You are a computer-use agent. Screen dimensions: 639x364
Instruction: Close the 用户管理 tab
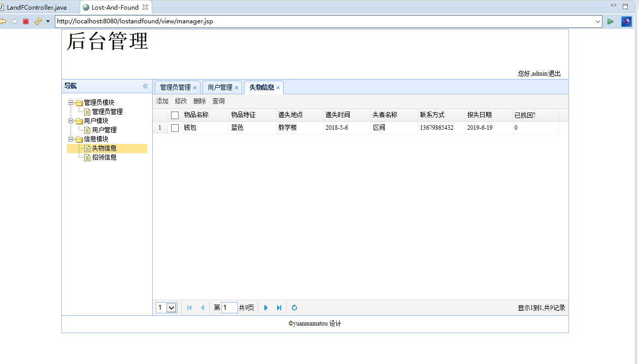click(x=237, y=88)
